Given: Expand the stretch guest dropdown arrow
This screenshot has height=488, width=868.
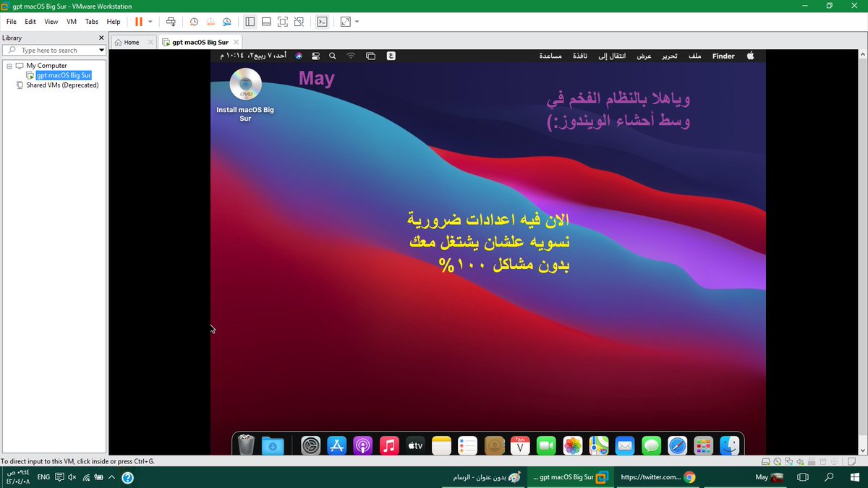Looking at the screenshot, I should pyautogui.click(x=357, y=22).
